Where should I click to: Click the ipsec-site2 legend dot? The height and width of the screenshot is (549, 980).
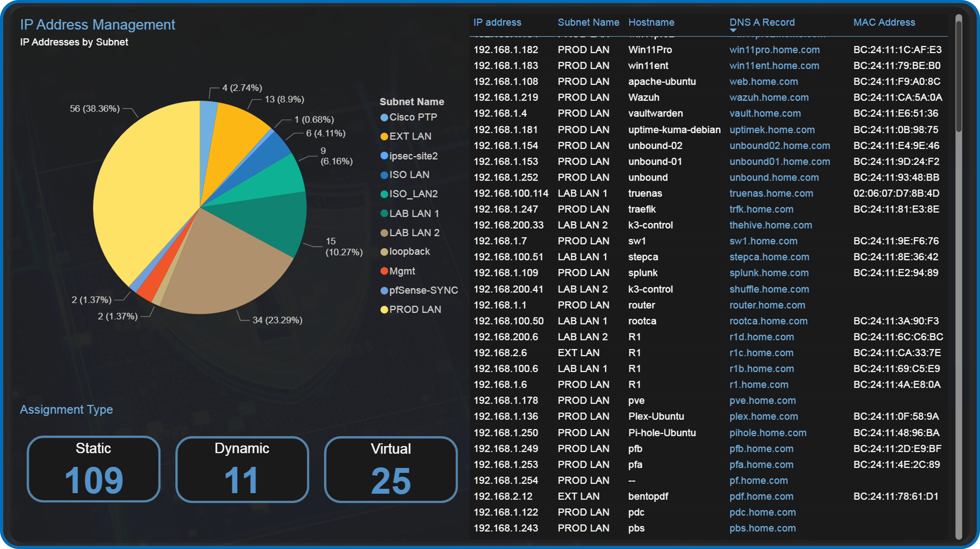coord(384,155)
